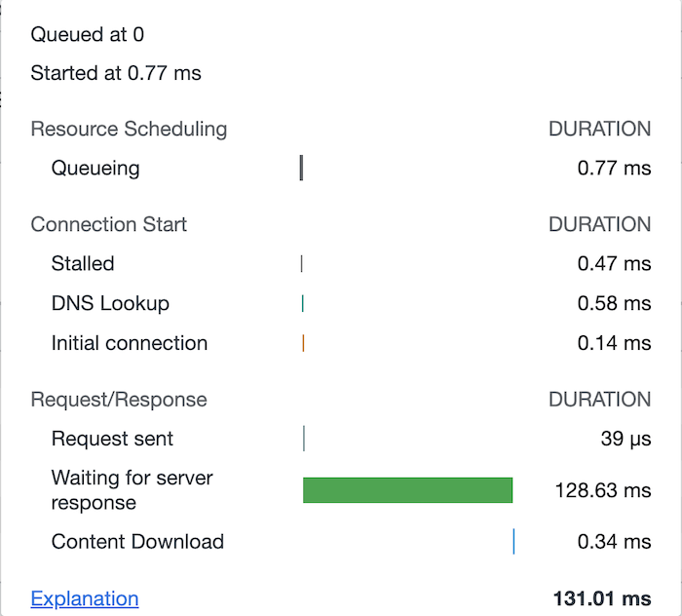682x616 pixels.
Task: Click the Stalled timing bar marker
Action: [x=301, y=263]
